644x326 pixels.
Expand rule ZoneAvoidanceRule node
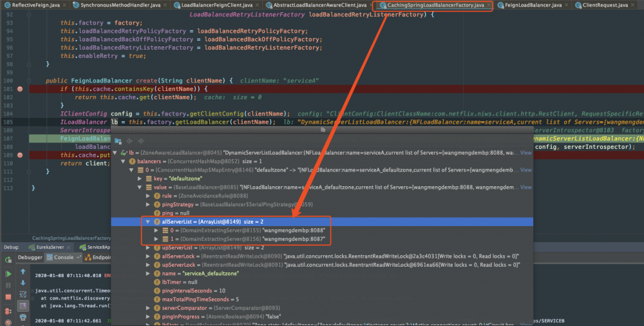click(148, 196)
